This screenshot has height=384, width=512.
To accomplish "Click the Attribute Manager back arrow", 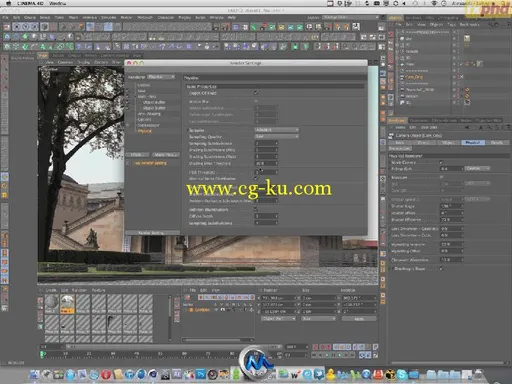I will click(467, 128).
